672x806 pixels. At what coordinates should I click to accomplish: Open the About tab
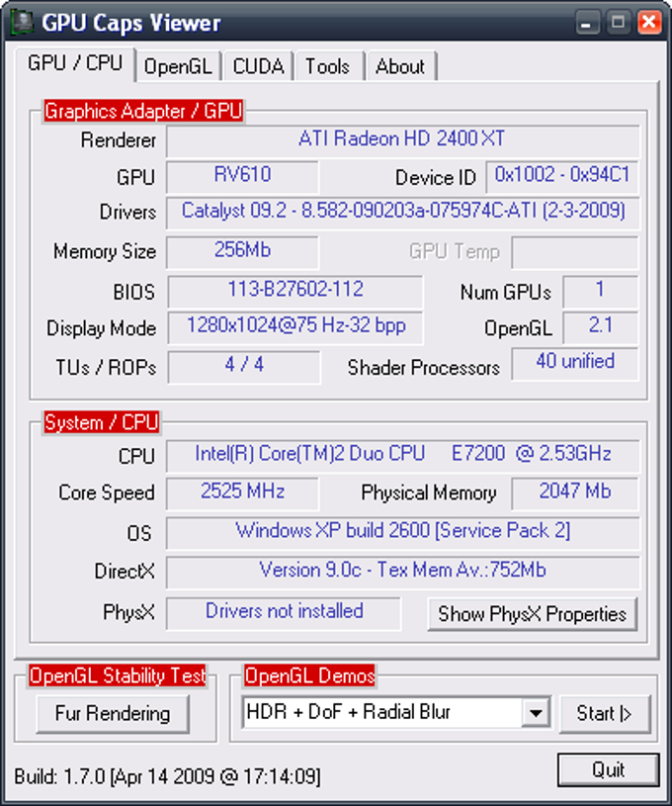tap(401, 66)
